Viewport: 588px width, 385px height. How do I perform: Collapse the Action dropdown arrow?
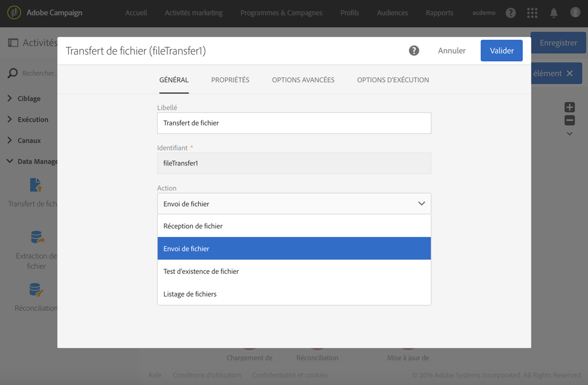pyautogui.click(x=421, y=204)
